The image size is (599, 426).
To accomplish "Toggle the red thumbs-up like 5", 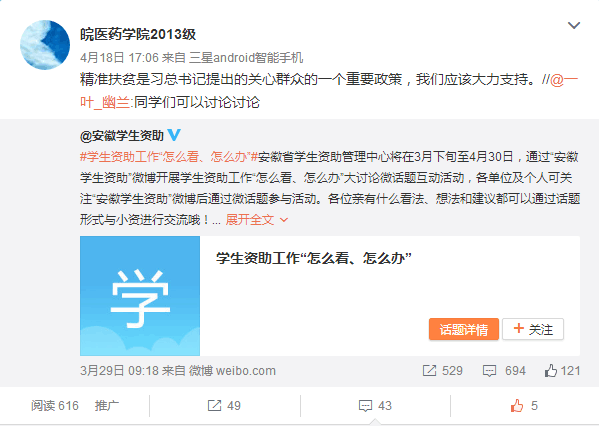I will (x=524, y=406).
